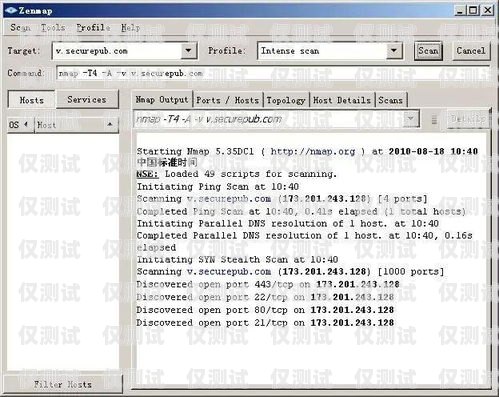The height and width of the screenshot is (397, 499).
Task: Toggle the Hosts view button
Action: point(32,100)
